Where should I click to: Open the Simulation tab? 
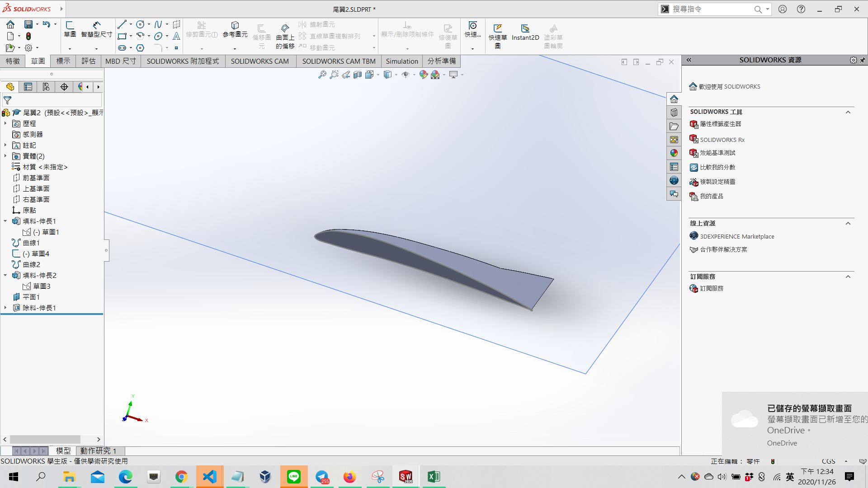402,61
